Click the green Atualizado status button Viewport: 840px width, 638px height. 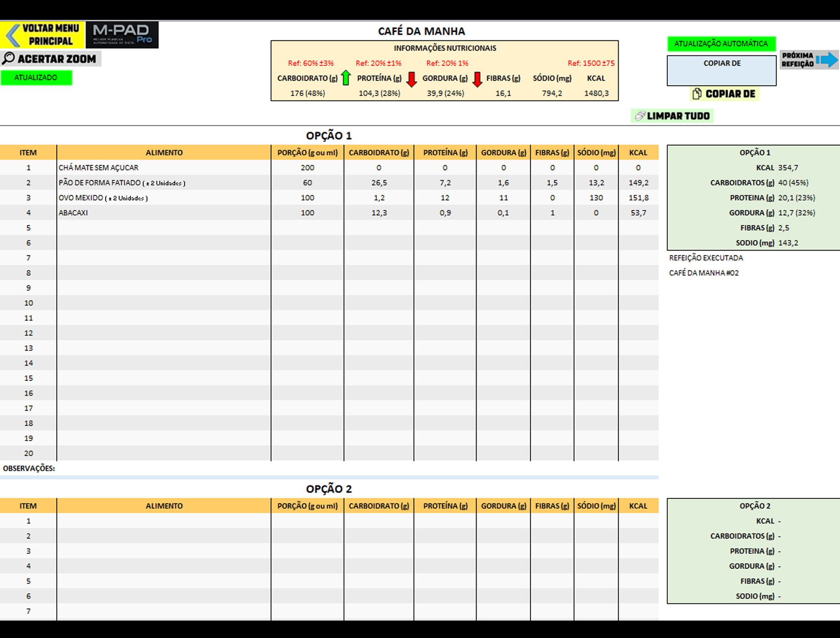tap(36, 78)
